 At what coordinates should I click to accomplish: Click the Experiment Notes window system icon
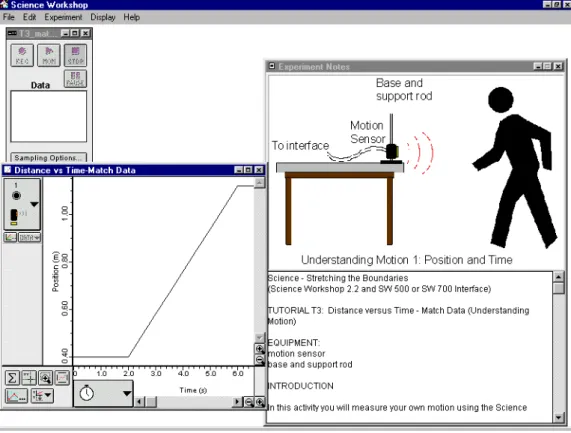point(272,66)
